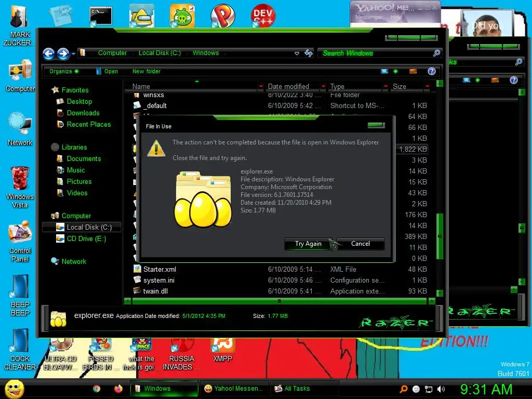Screen dimensions: 532x399
Task: Open the green pig game desktop icon
Action: [x=182, y=15]
